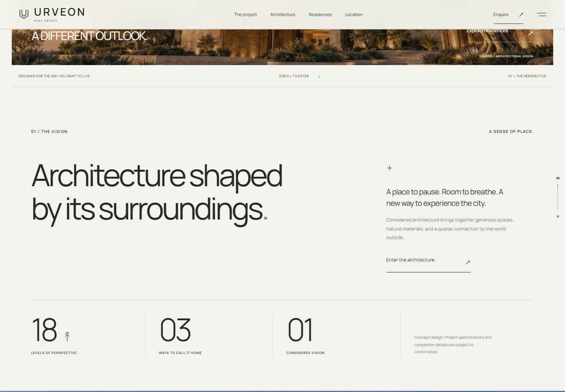The image size is (565, 392).
Task: Click the number 01 statistic
Action: coord(300,330)
